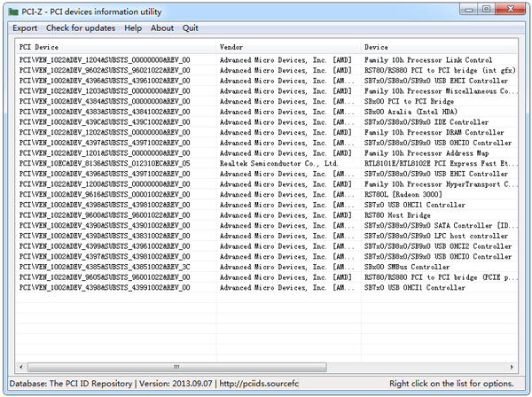Click 'Right click on the list for options.' text
The height and width of the screenshot is (397, 532).
pos(451,384)
